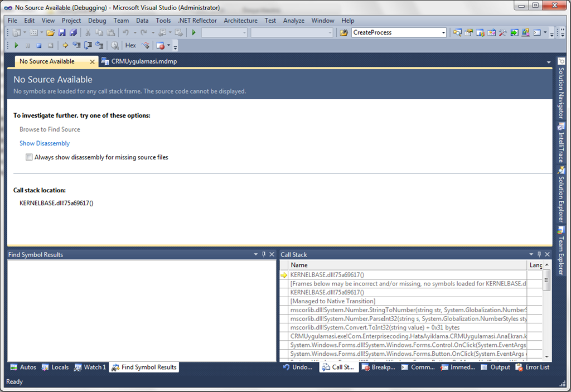Open the Breakpoints window dropdown arrow
Viewport: 571px width, 392px height.
coord(168,45)
